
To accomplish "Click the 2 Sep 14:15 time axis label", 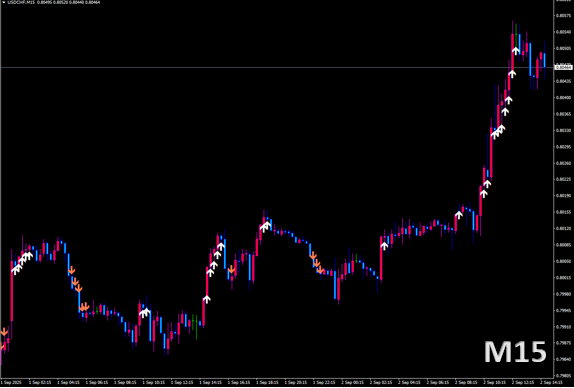I will (552, 383).
